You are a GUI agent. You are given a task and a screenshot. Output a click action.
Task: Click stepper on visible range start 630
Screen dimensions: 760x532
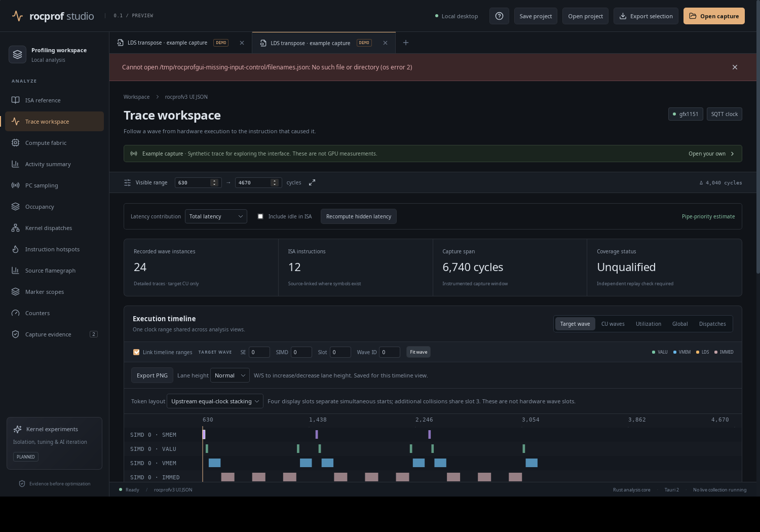click(214, 182)
